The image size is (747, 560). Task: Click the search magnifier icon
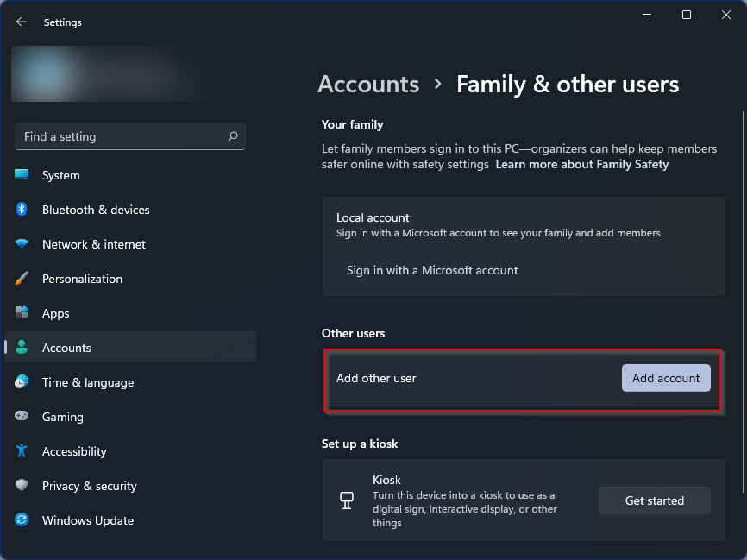233,136
